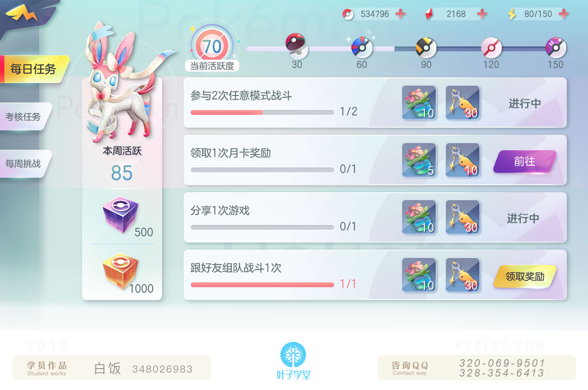Image resolution: width=588 pixels, height=390 pixels.
Task: Click the progress bar for 参与2次任意模式战斗
Action: tap(262, 112)
